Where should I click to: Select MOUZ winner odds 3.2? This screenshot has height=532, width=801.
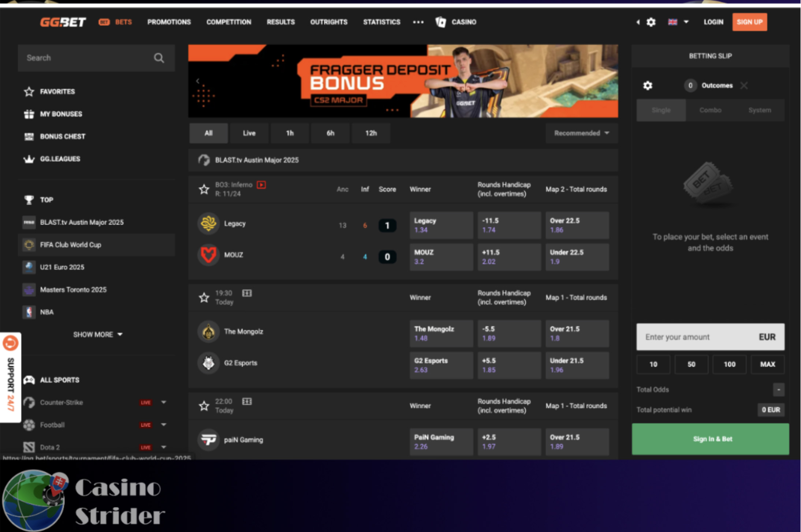point(441,257)
